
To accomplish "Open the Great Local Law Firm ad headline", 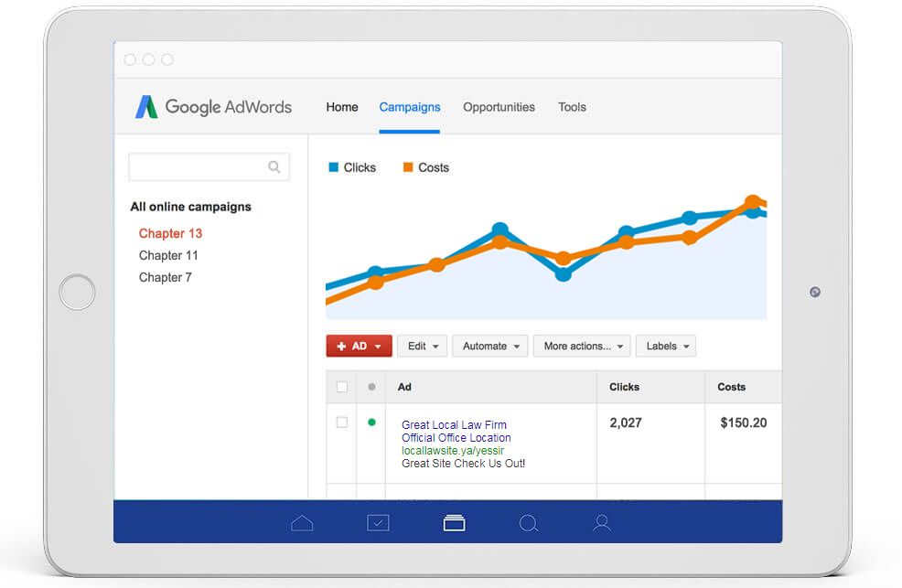I will pos(454,424).
